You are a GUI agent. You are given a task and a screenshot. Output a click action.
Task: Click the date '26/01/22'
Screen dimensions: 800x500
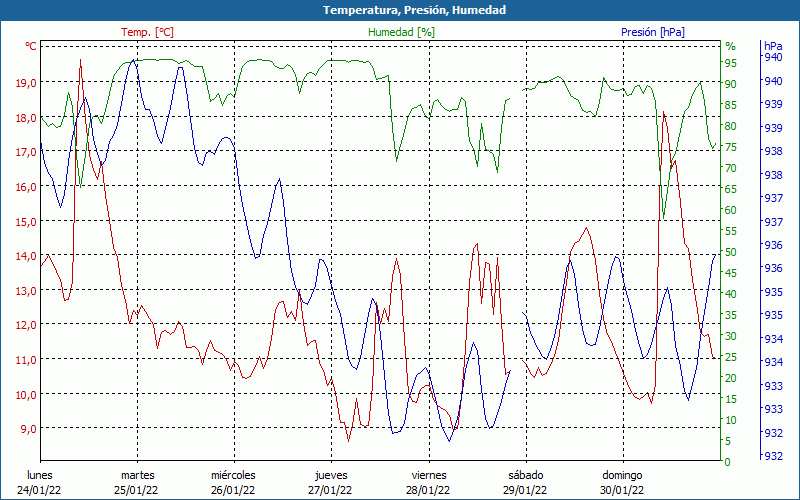coord(233,490)
